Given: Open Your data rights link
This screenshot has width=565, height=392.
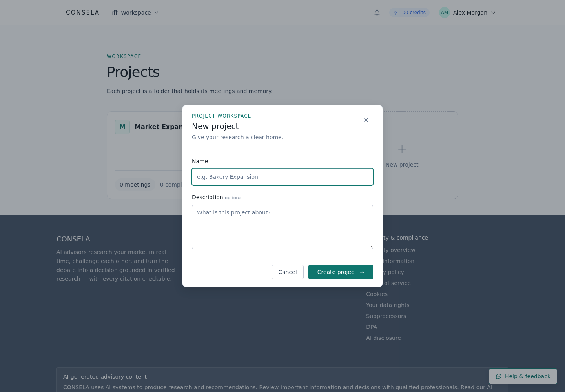Looking at the screenshot, I should click(388, 305).
